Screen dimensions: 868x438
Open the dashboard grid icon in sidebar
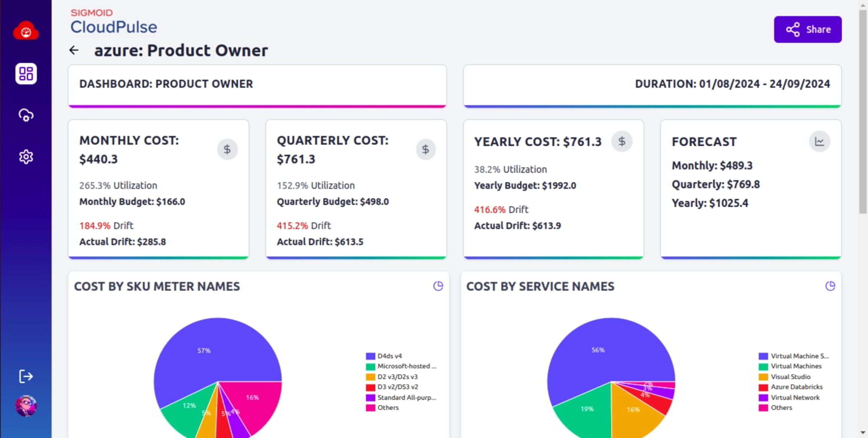26,74
